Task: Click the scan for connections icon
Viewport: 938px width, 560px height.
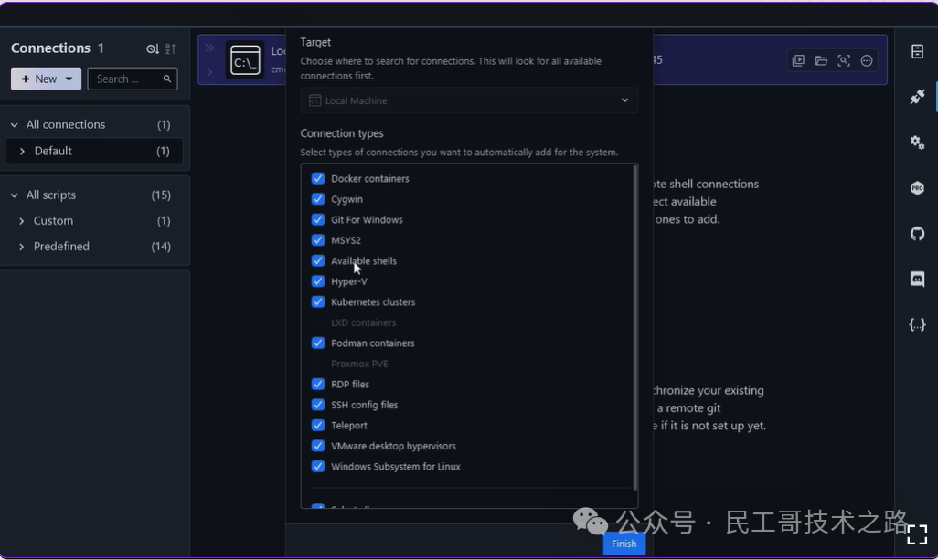Action: (844, 60)
